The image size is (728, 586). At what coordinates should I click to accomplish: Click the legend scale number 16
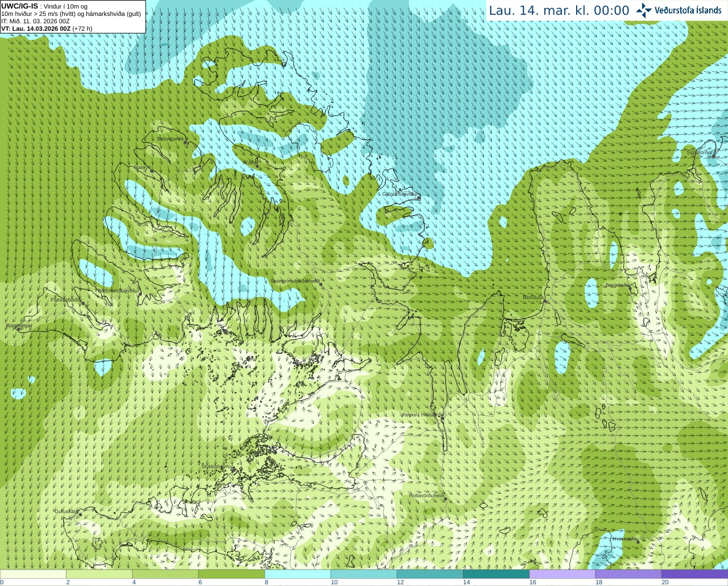[533, 582]
